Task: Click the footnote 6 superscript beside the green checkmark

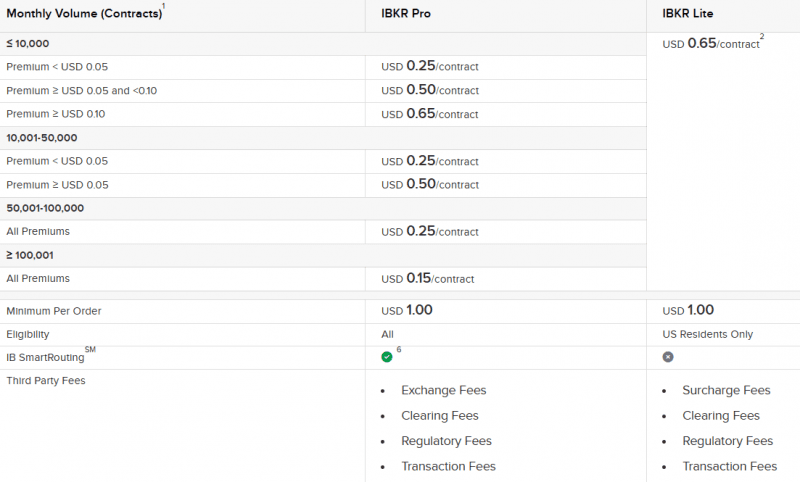Action: click(399, 349)
